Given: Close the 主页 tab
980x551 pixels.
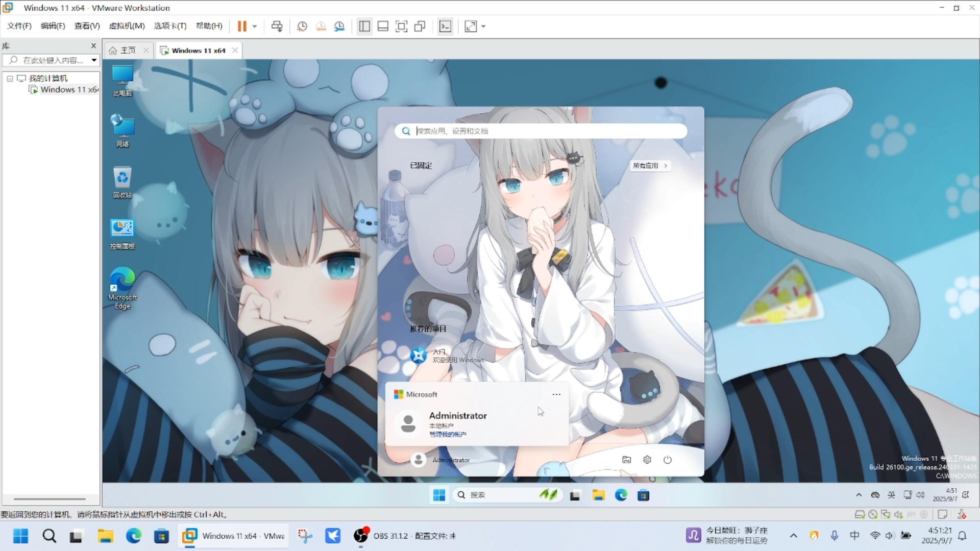Looking at the screenshot, I should 146,50.
